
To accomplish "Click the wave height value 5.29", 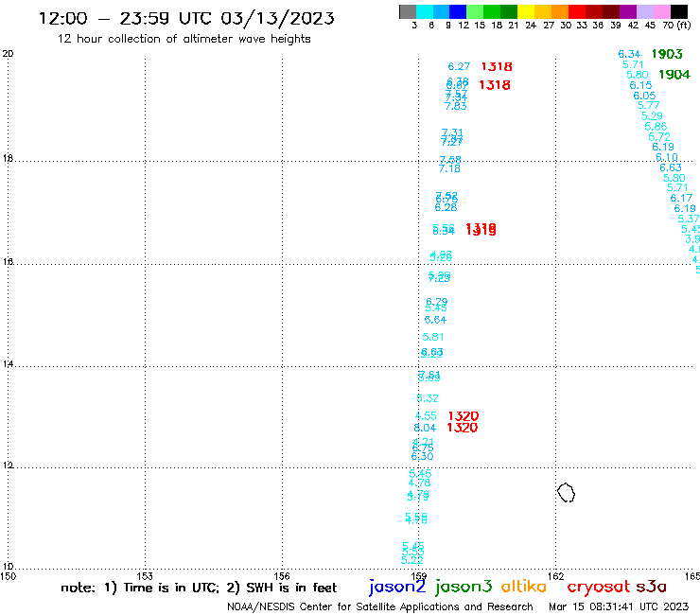I will click(x=652, y=116).
